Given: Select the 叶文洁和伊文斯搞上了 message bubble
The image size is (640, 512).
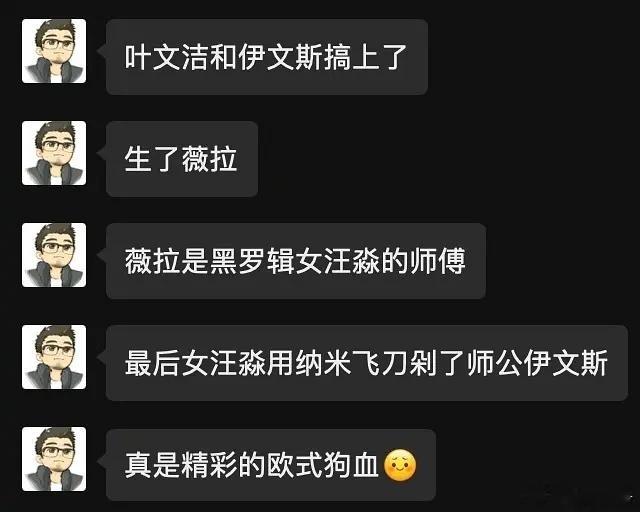Looking at the screenshot, I should pyautogui.click(x=267, y=57).
